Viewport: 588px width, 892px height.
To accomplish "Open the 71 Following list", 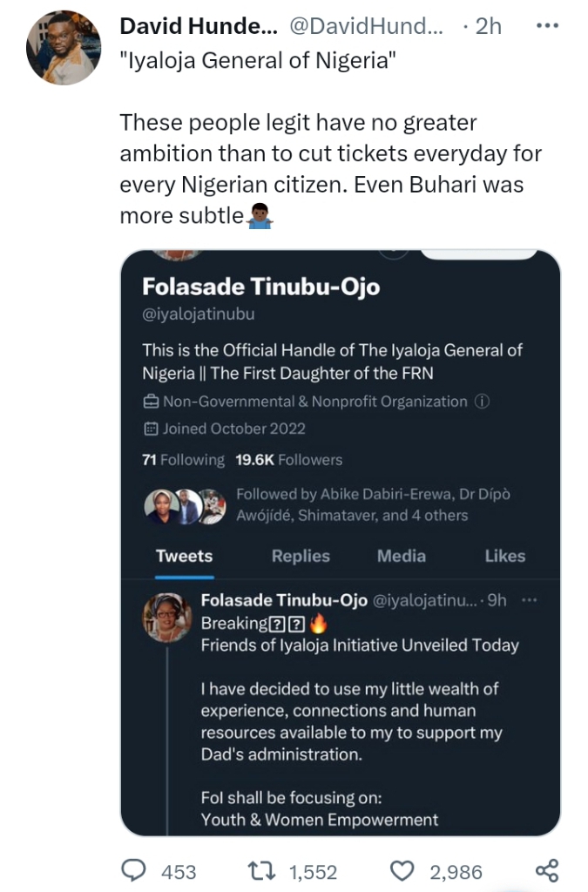I will coord(183,460).
